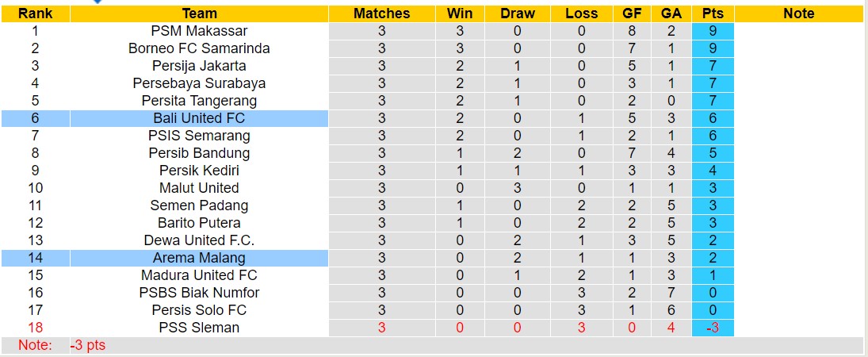Image resolution: width=868 pixels, height=357 pixels.
Task: Click the Matches column header
Action: (x=381, y=13)
